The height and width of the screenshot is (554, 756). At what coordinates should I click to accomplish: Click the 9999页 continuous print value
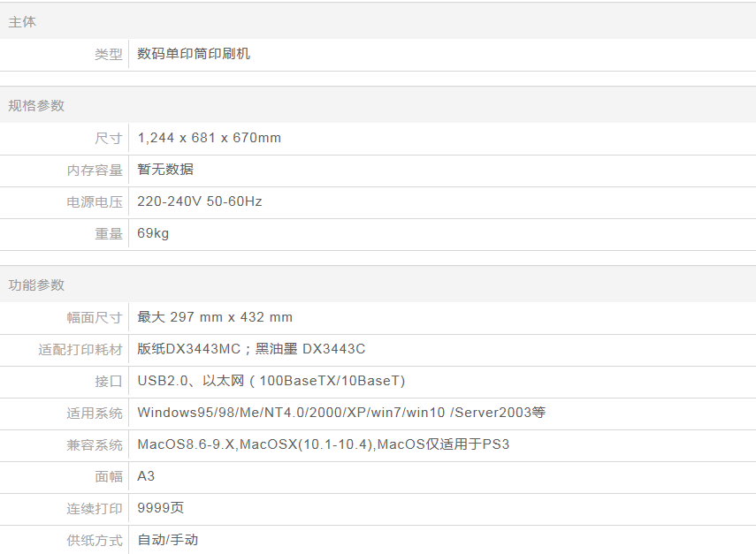pyautogui.click(x=160, y=508)
